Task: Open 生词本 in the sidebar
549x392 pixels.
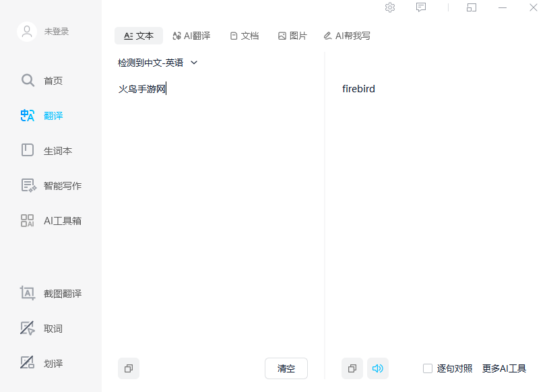Action: (x=46, y=150)
